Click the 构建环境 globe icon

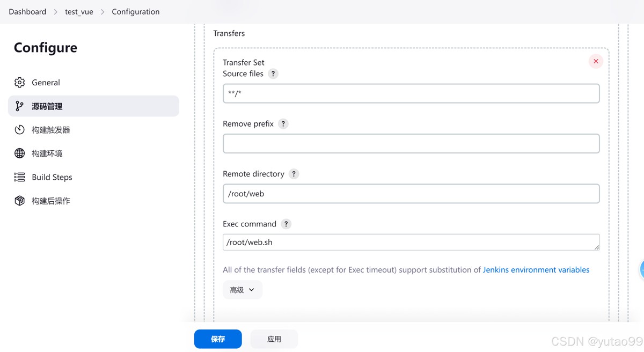click(x=20, y=153)
